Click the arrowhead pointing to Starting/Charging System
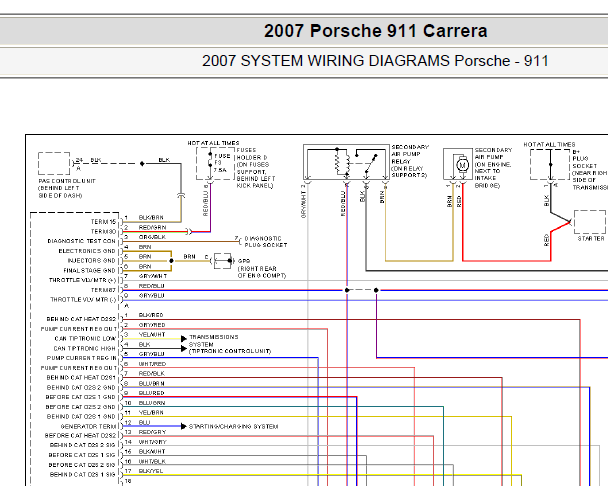 coord(184,426)
